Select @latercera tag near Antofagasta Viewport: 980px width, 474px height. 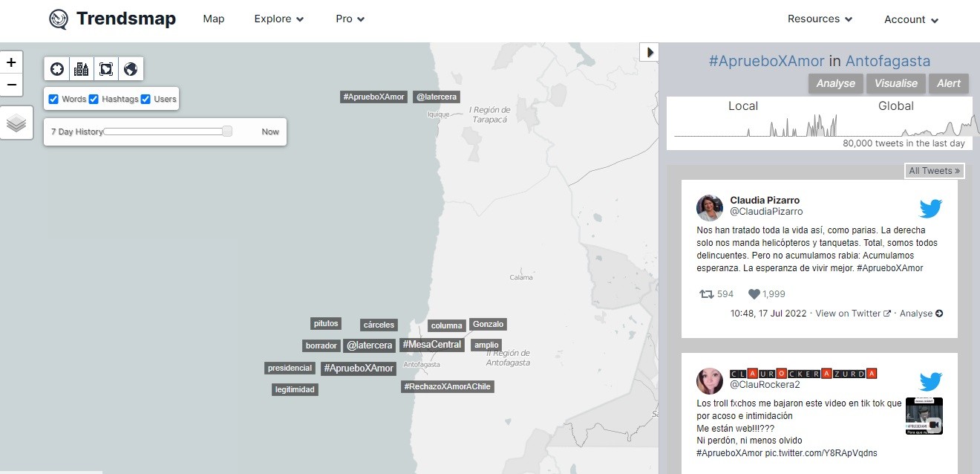369,345
